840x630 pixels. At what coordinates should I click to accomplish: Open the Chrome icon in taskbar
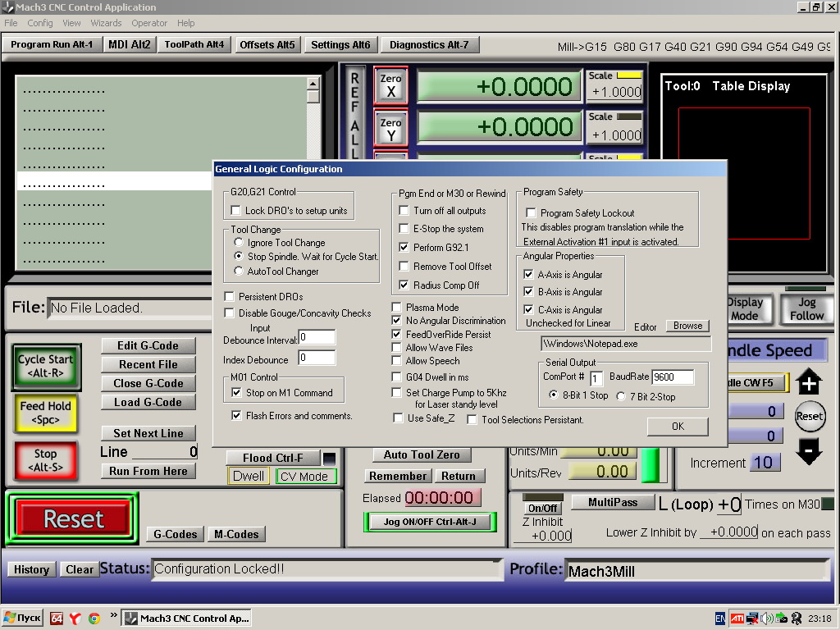[x=94, y=619]
